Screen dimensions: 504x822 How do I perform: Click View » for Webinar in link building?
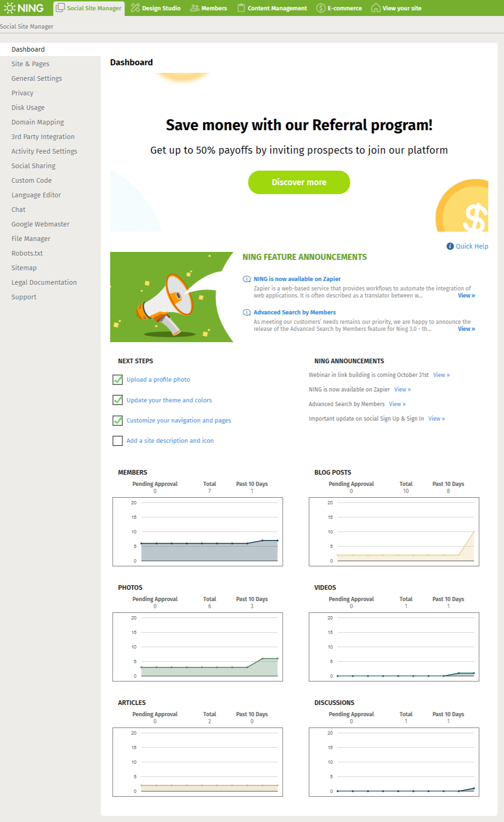coord(442,375)
